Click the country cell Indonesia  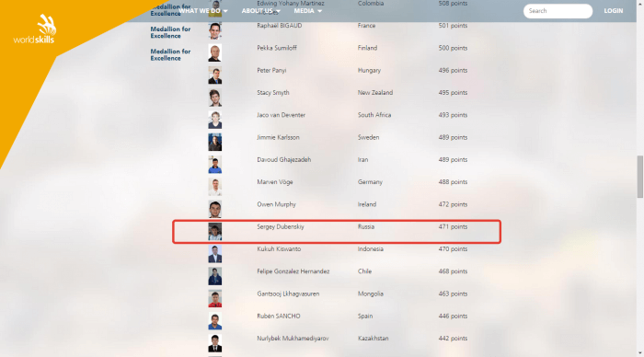371,249
